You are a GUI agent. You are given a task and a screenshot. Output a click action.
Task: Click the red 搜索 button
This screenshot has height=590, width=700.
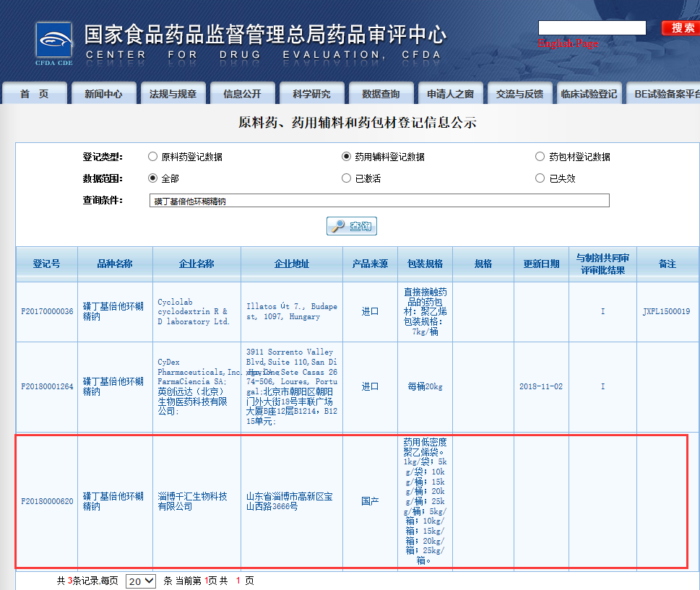coord(680,27)
